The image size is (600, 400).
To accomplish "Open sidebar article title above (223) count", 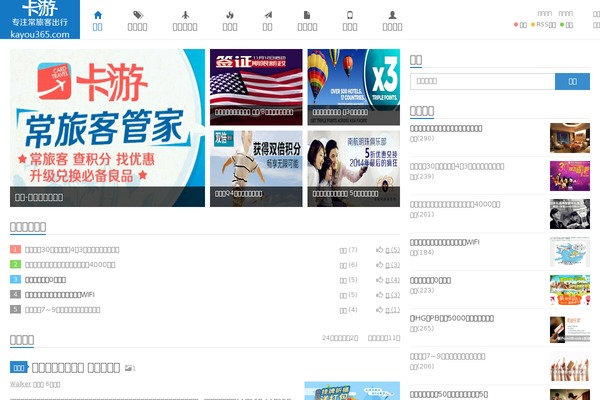I will pos(430,281).
